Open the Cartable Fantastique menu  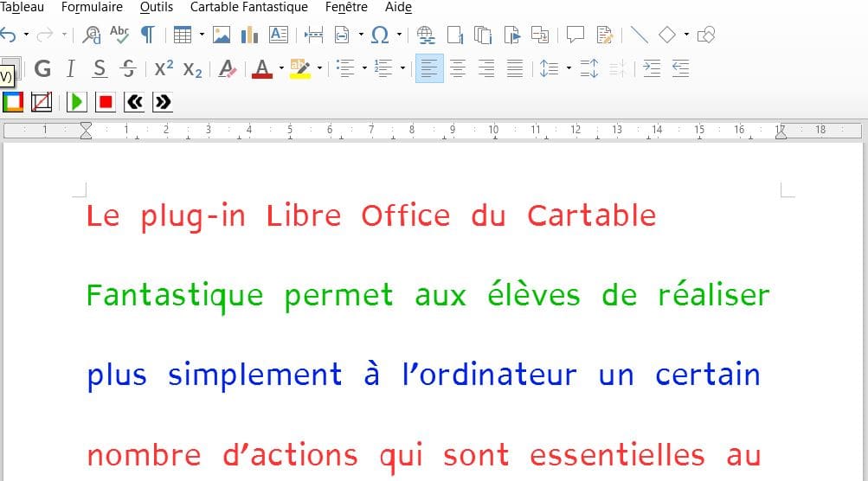click(x=248, y=7)
